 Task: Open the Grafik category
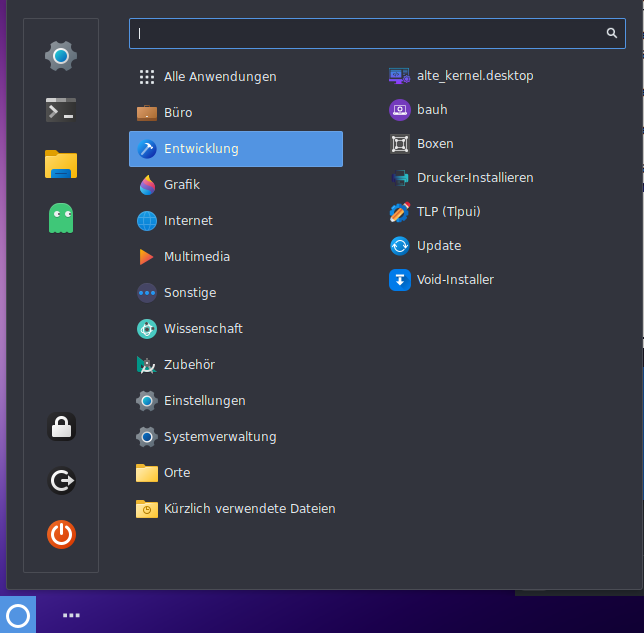tap(181, 185)
